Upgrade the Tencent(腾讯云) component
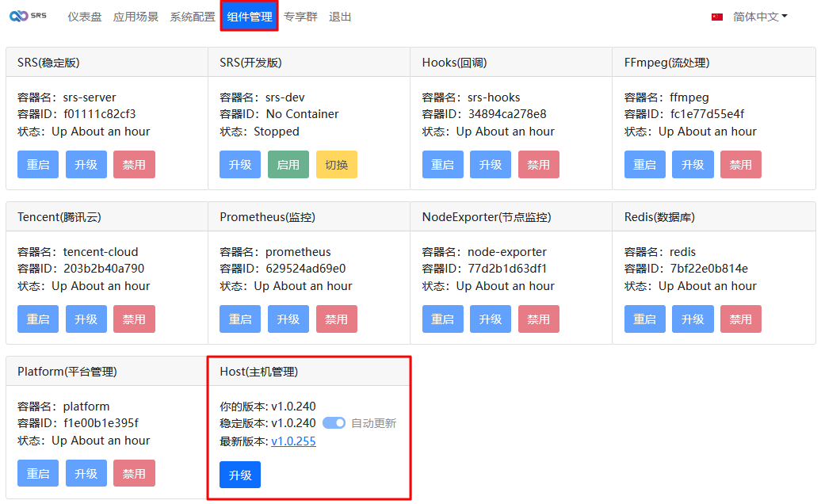This screenshot has width=821, height=504. tap(86, 319)
